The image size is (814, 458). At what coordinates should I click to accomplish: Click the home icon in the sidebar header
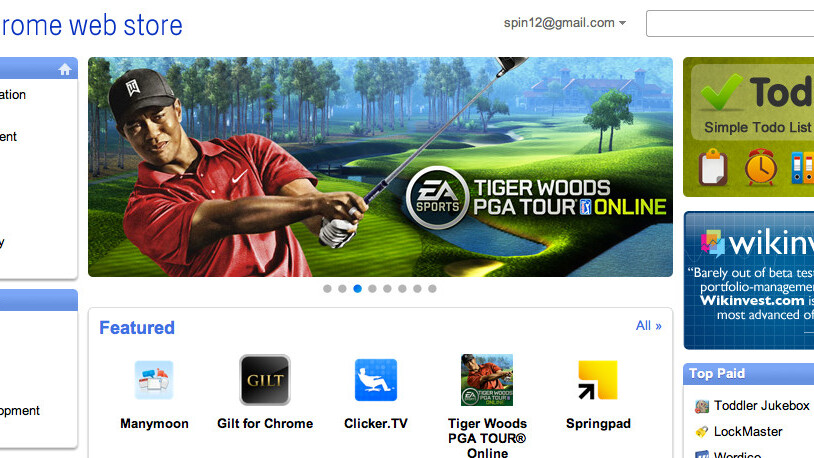pyautogui.click(x=65, y=69)
